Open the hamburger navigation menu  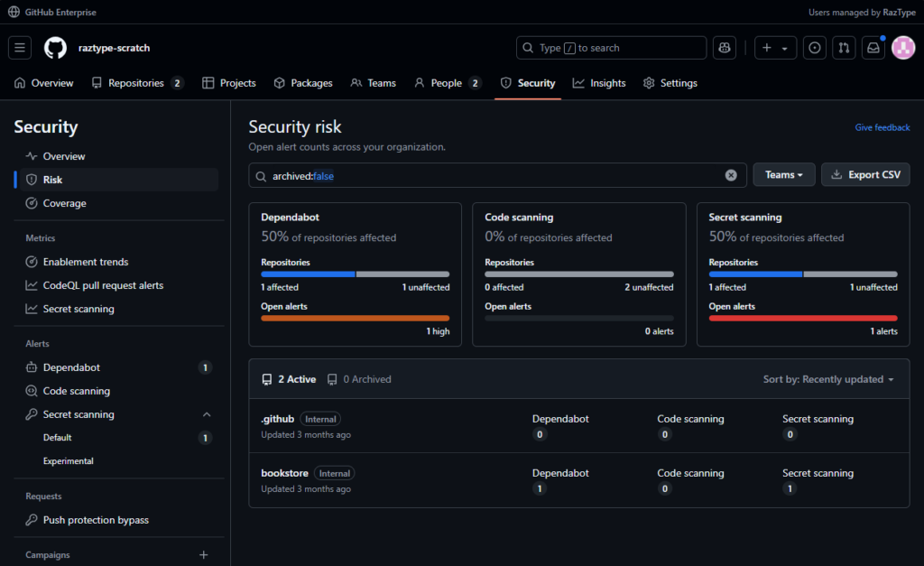click(19, 48)
